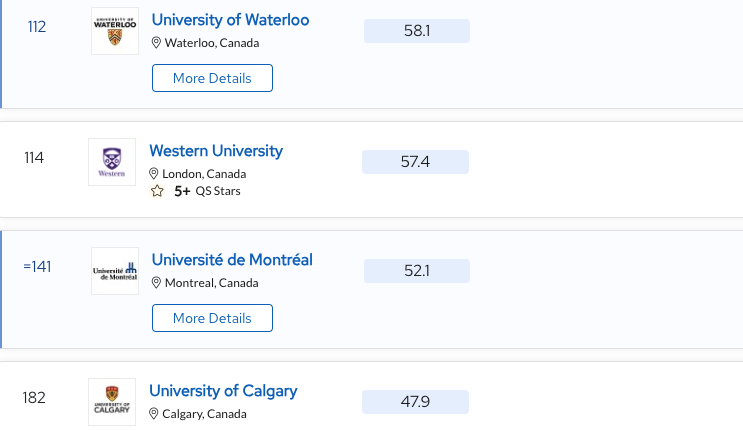Open the University of Calgary link

(223, 391)
